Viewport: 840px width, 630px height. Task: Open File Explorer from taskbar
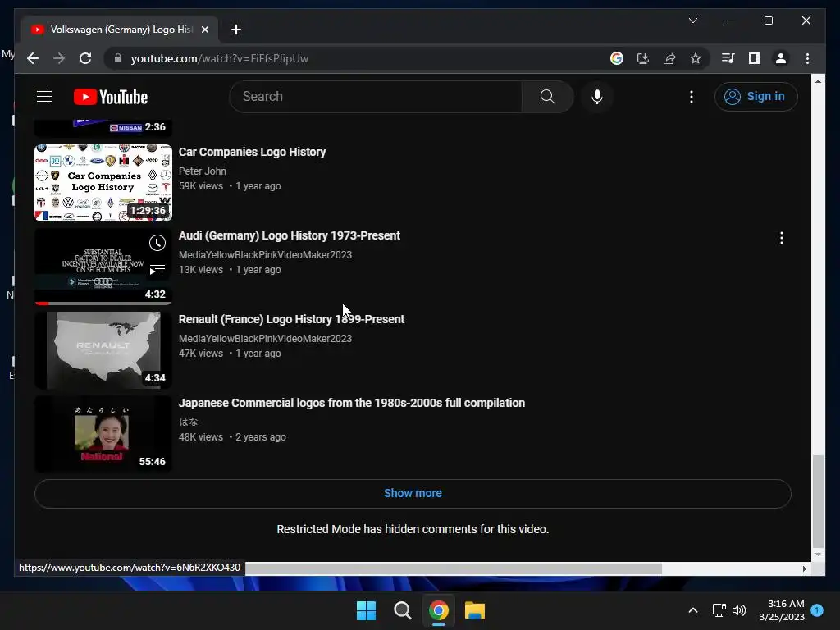(475, 610)
